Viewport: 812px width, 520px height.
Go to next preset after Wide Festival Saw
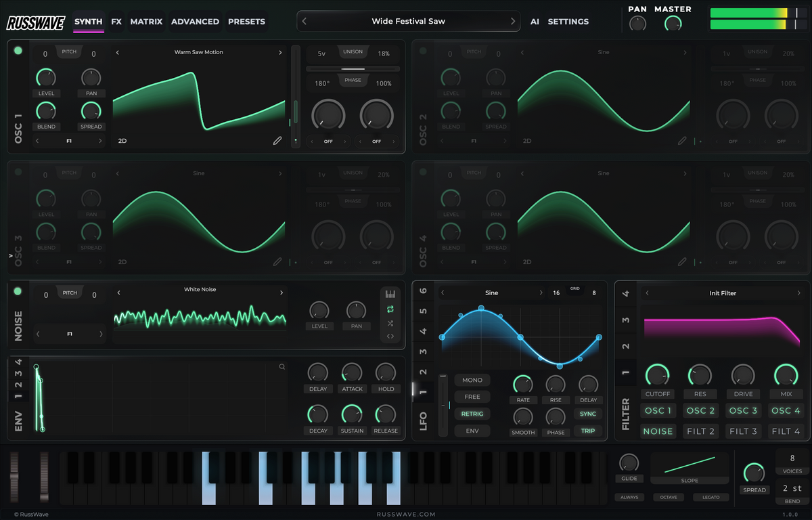pyautogui.click(x=513, y=21)
